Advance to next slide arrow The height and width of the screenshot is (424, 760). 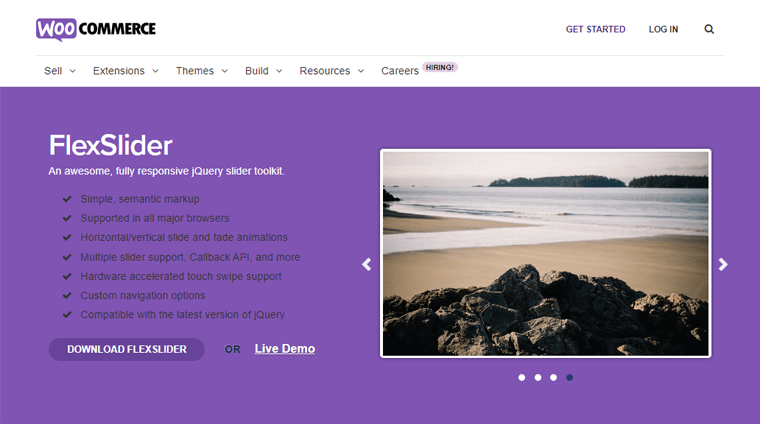[723, 264]
